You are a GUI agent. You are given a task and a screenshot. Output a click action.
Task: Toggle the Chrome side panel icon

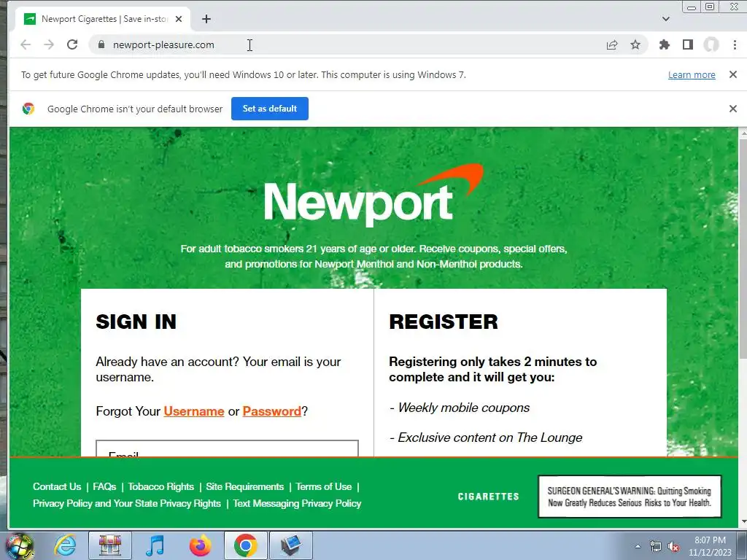(687, 44)
